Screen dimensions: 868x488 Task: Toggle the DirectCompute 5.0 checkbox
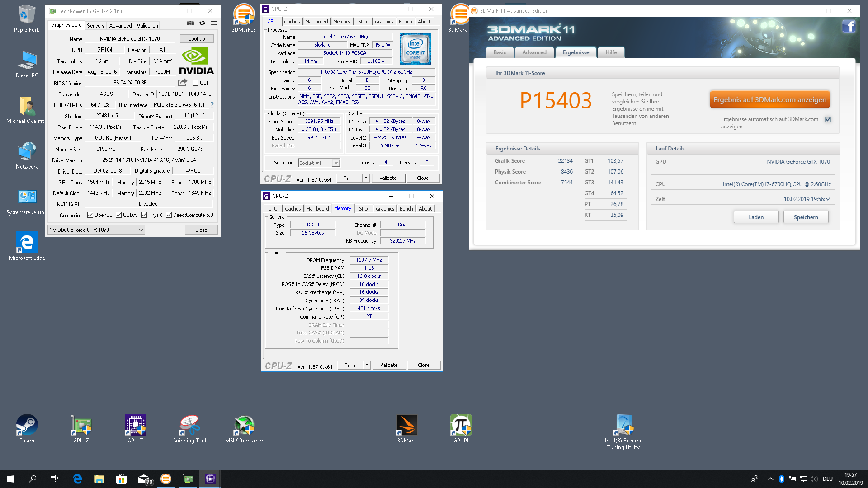(169, 215)
